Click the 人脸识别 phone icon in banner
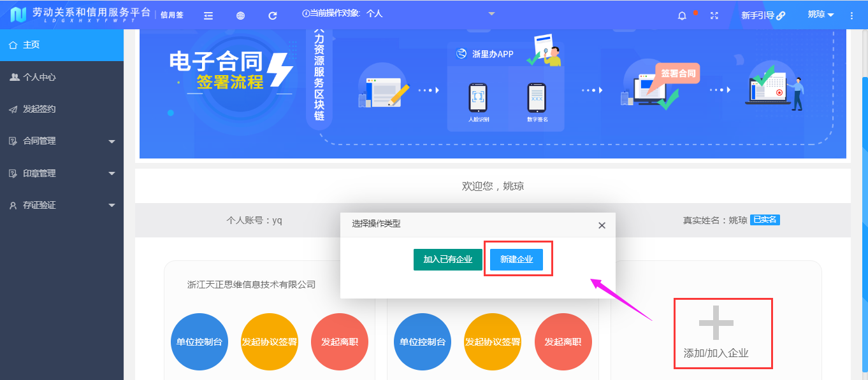 (x=478, y=98)
